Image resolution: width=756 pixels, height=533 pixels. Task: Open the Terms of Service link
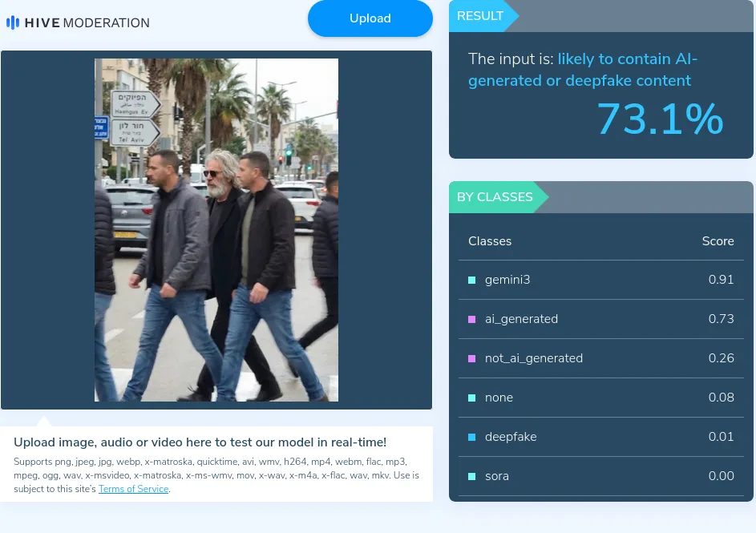point(134,489)
